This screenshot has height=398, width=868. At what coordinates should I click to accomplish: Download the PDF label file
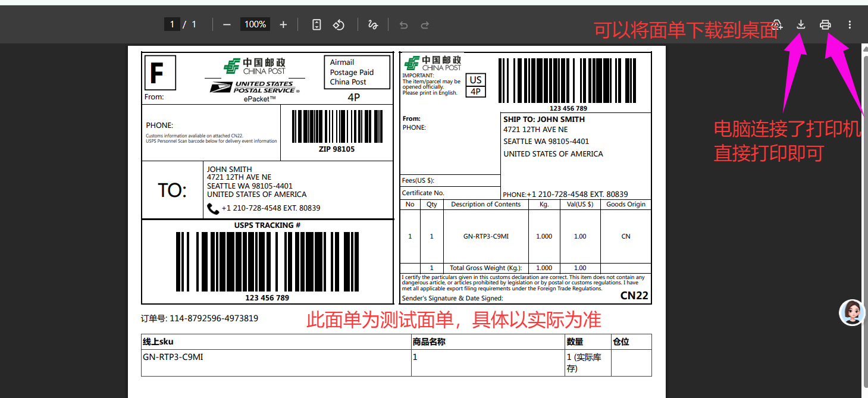pos(801,24)
